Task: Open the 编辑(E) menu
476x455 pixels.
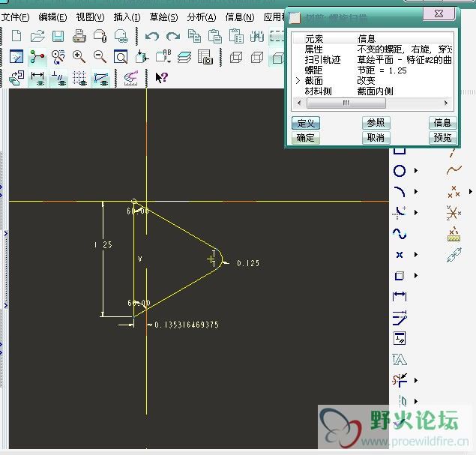Action: coord(52,17)
